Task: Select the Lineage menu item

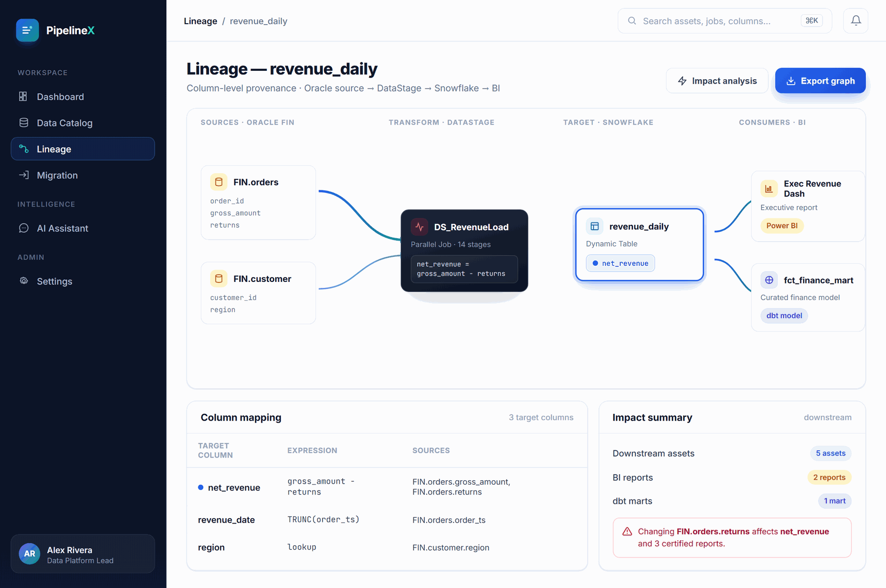Action: [x=83, y=149]
